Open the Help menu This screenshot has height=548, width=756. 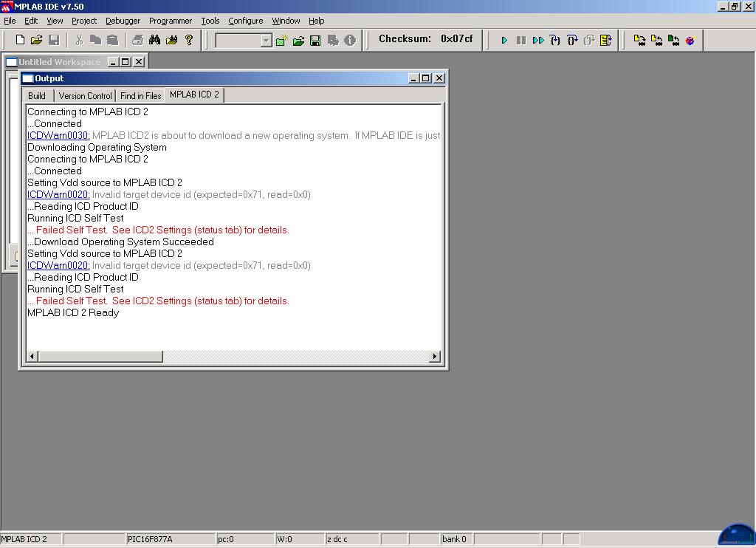click(316, 21)
